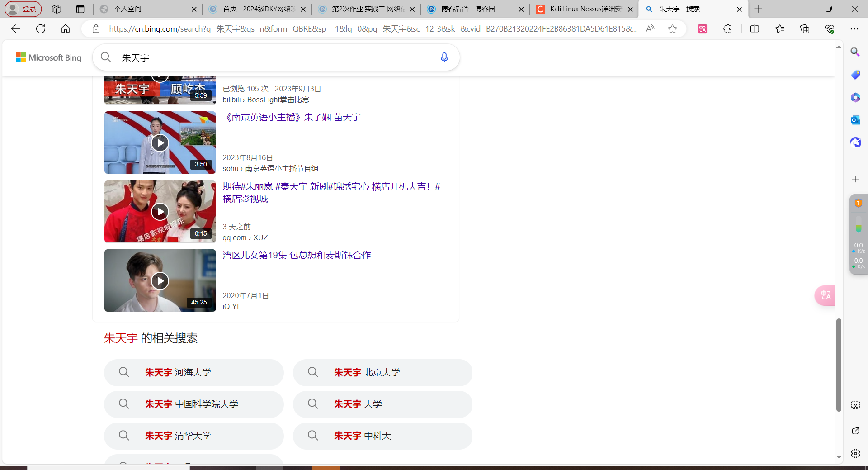Open read aloud icon in address bar
This screenshot has height=470, width=868.
[x=650, y=29]
